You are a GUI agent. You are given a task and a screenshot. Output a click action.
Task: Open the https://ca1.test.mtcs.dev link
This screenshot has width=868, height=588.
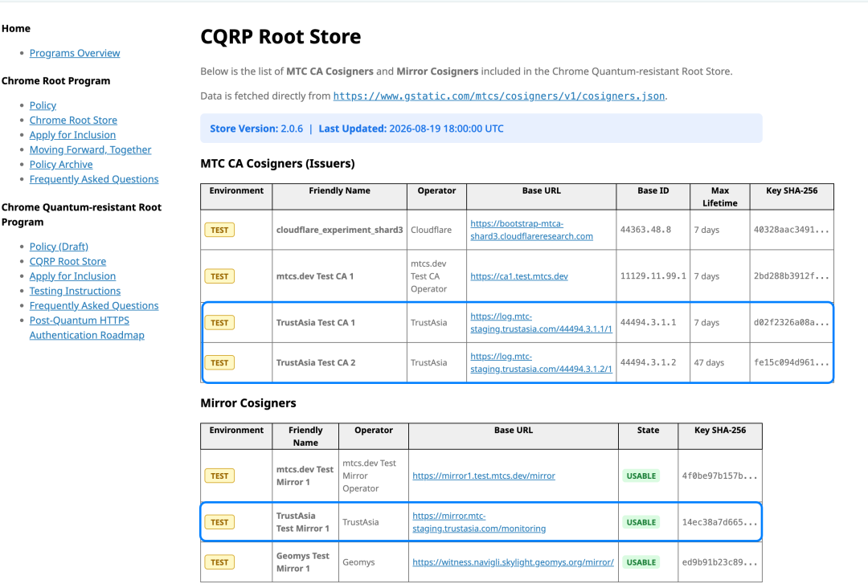(x=519, y=276)
